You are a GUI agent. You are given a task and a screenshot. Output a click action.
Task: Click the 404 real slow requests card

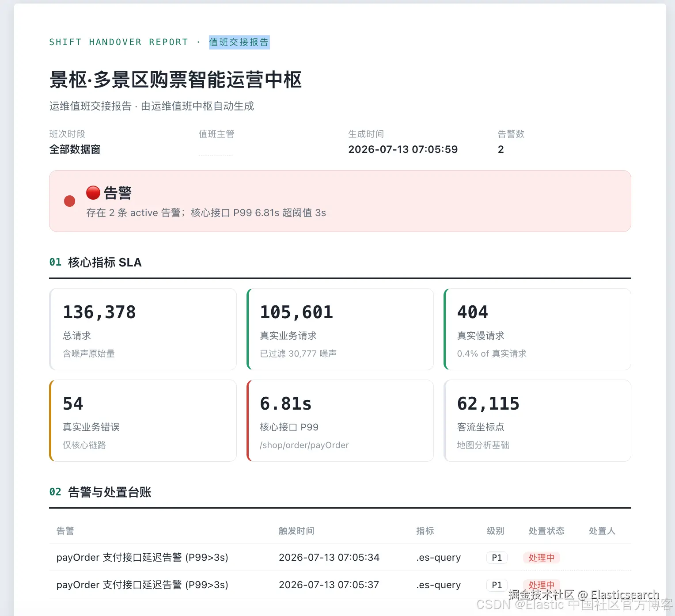click(x=537, y=329)
